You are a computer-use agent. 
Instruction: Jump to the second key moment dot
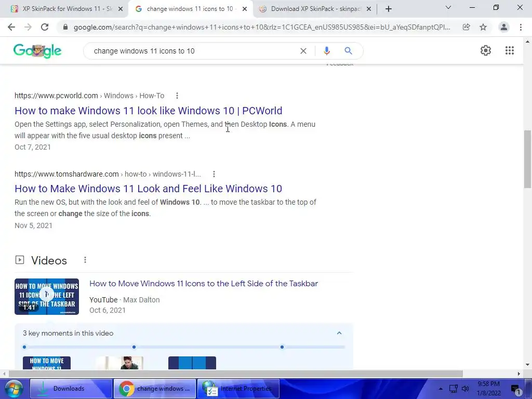(134, 347)
